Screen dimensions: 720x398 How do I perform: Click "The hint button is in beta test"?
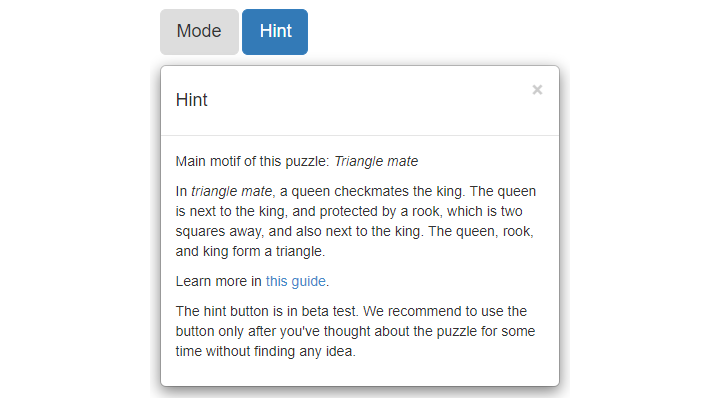pos(266,311)
